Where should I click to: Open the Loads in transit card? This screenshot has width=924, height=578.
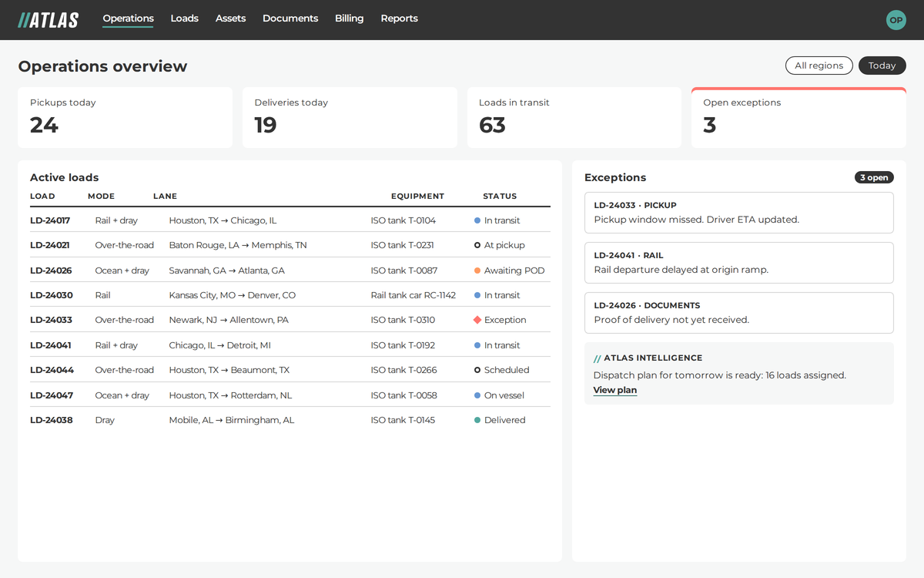(x=574, y=117)
